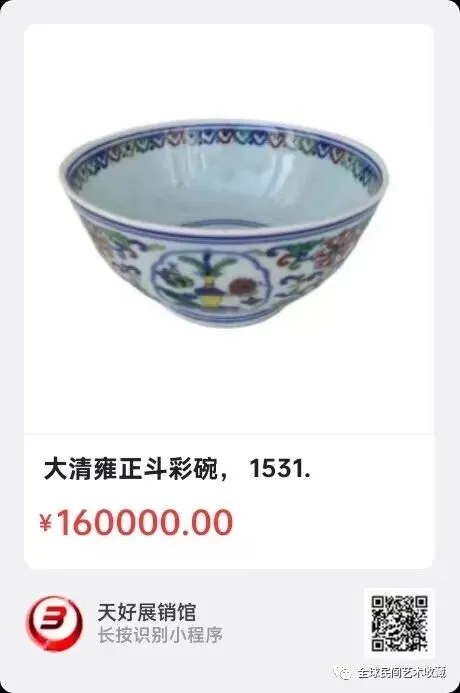This screenshot has width=460, height=693.
Task: Tap the QR code's top-left finder square
Action: [x=378, y=602]
